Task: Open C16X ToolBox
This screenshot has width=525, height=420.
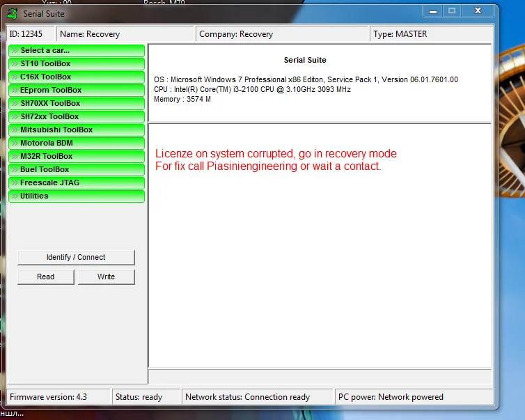Action: [77, 77]
